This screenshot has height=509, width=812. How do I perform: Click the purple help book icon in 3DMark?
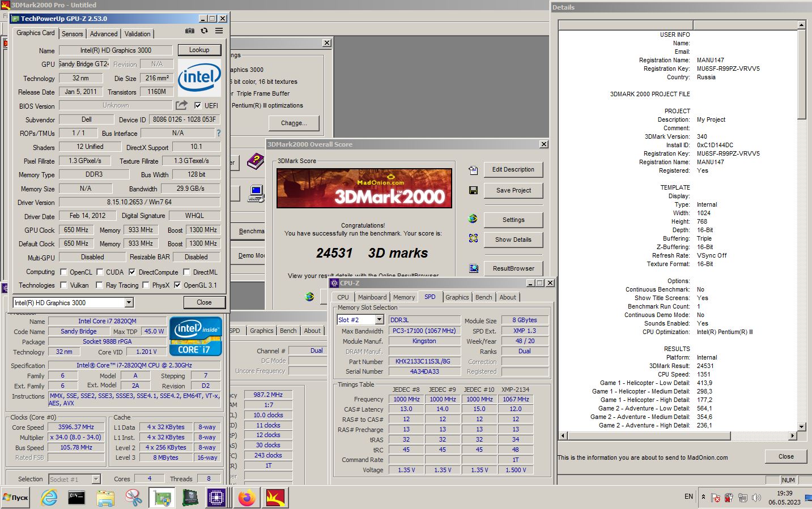255,162
